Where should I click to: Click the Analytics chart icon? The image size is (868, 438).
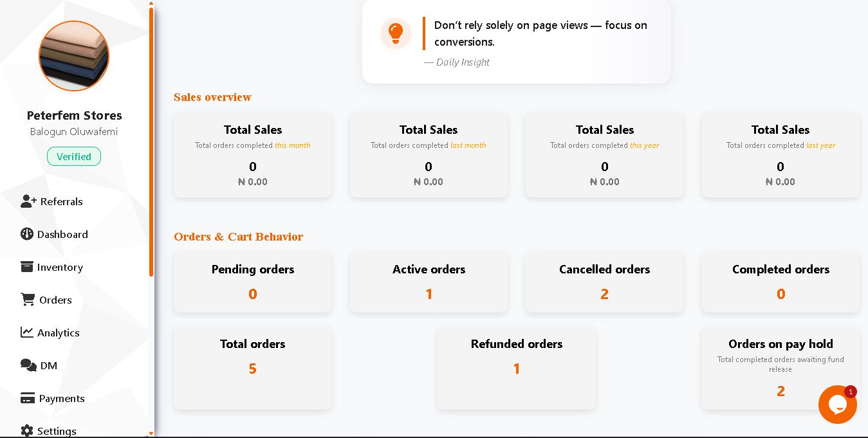tap(27, 333)
